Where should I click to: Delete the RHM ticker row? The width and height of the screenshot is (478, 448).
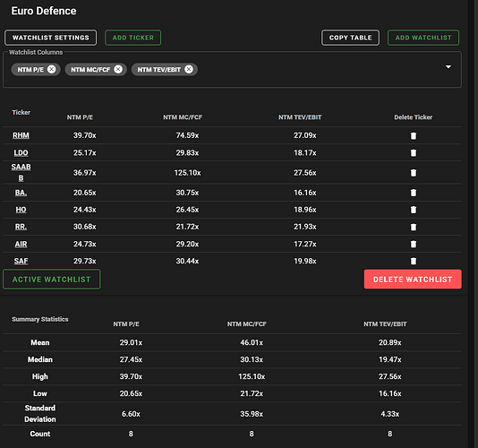[x=413, y=135]
